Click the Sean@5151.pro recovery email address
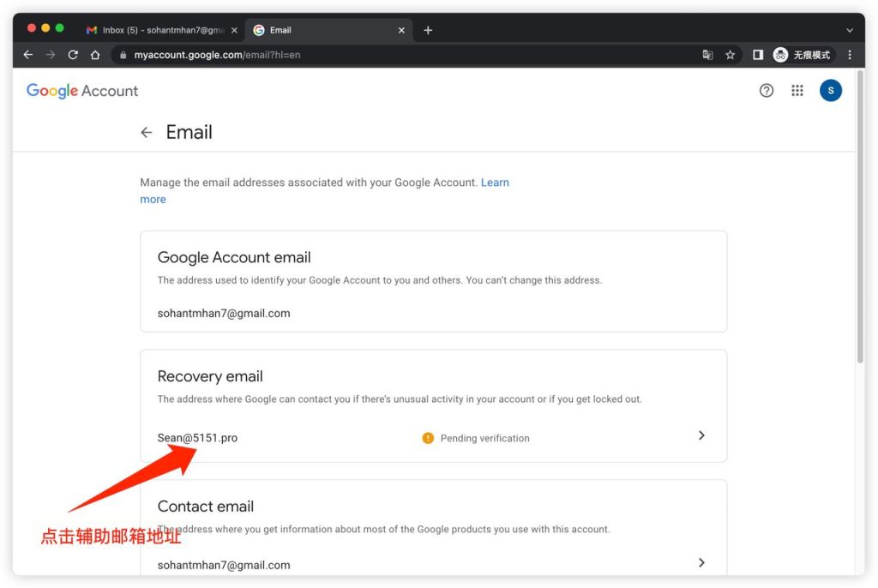The image size is (878, 588). pos(197,438)
